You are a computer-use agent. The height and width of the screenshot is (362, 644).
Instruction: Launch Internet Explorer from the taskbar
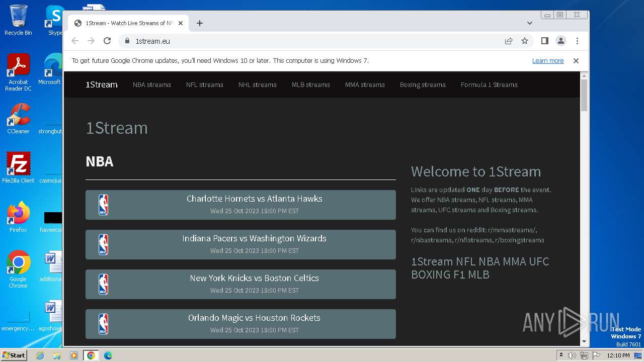coord(40,355)
